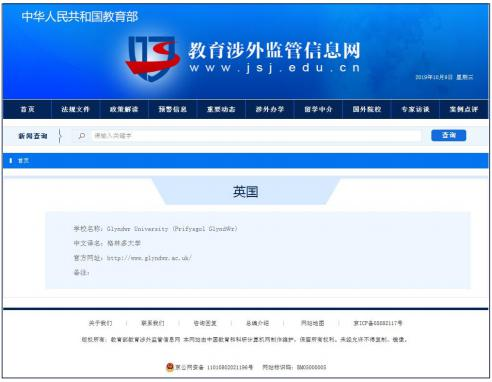The width and height of the screenshot is (492, 382).
Task: Open the 总编介绍 footer link
Action: [x=257, y=323]
